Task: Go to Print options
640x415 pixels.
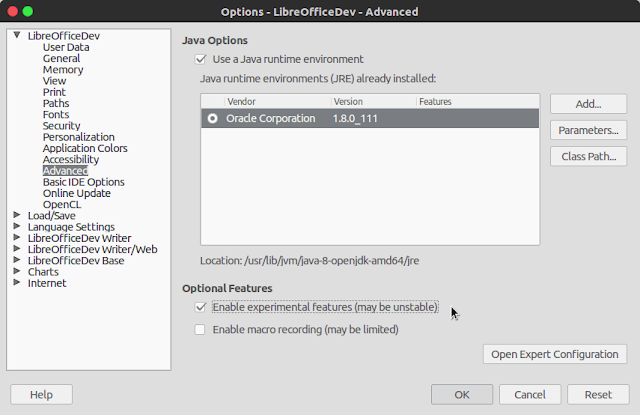Action: [54, 92]
